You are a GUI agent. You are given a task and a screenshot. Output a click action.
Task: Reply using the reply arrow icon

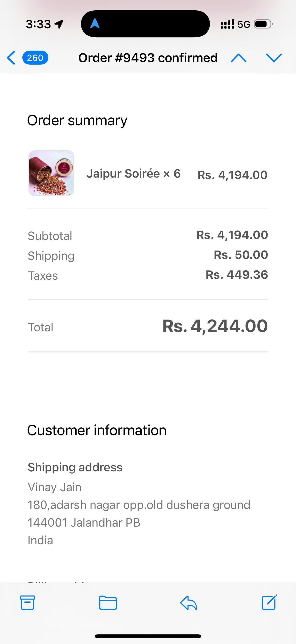(x=188, y=602)
